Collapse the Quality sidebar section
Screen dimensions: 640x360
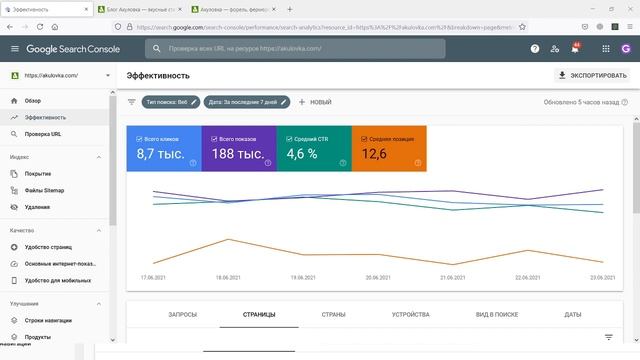pos(99,231)
